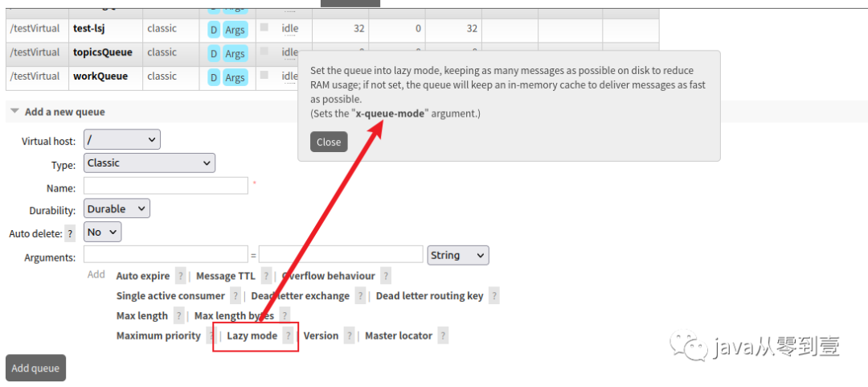
Task: Click the help icon next to Auto expire
Action: point(181,276)
